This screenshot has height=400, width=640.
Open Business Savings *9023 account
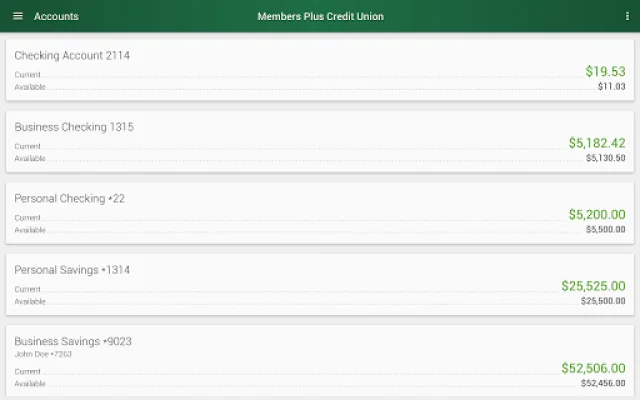click(x=73, y=341)
